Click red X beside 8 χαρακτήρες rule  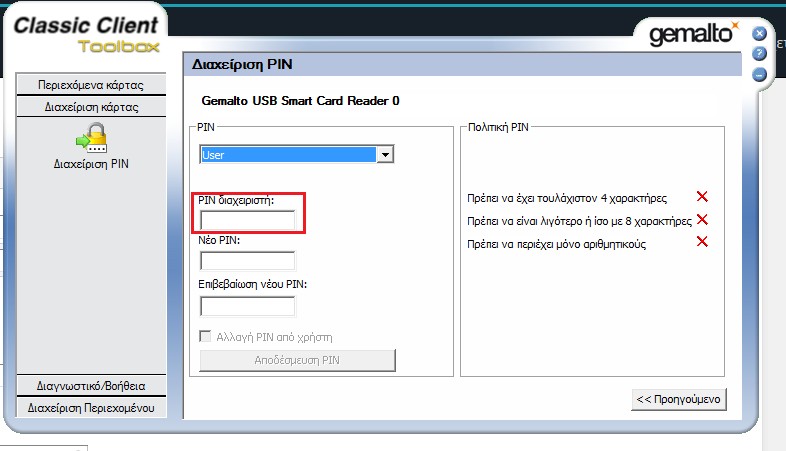tap(702, 219)
